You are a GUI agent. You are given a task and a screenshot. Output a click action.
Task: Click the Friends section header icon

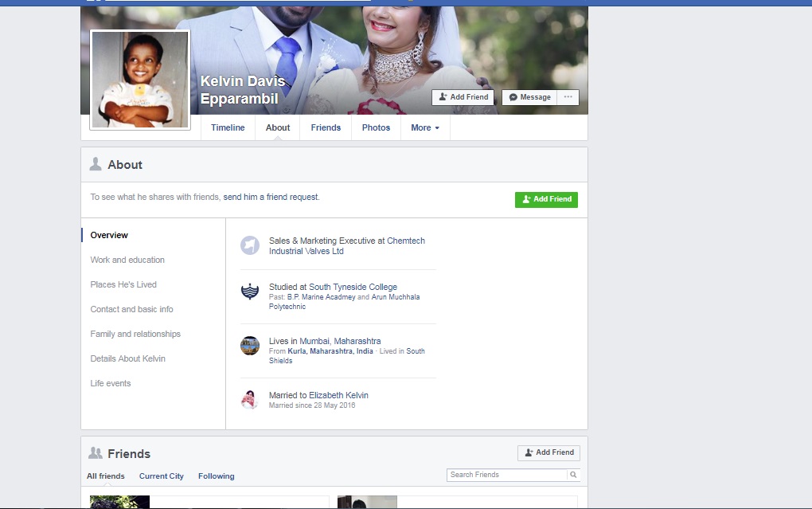(x=96, y=453)
